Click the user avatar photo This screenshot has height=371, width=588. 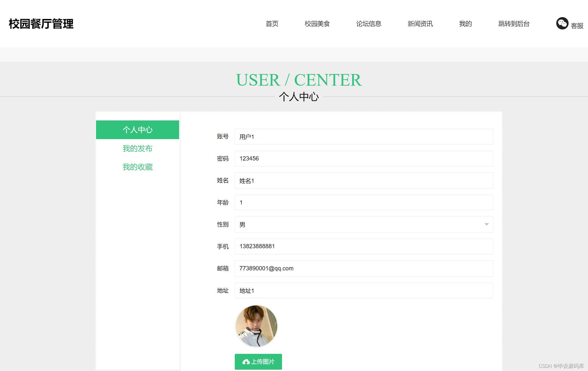[x=256, y=326]
